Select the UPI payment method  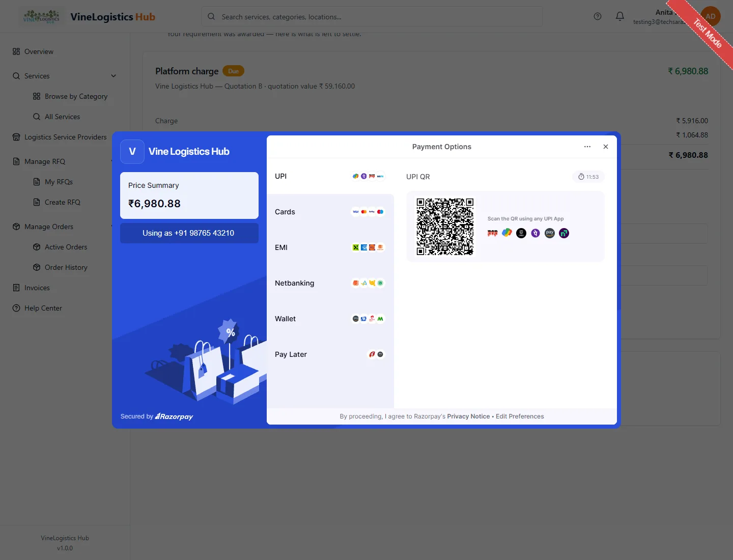[x=330, y=176]
